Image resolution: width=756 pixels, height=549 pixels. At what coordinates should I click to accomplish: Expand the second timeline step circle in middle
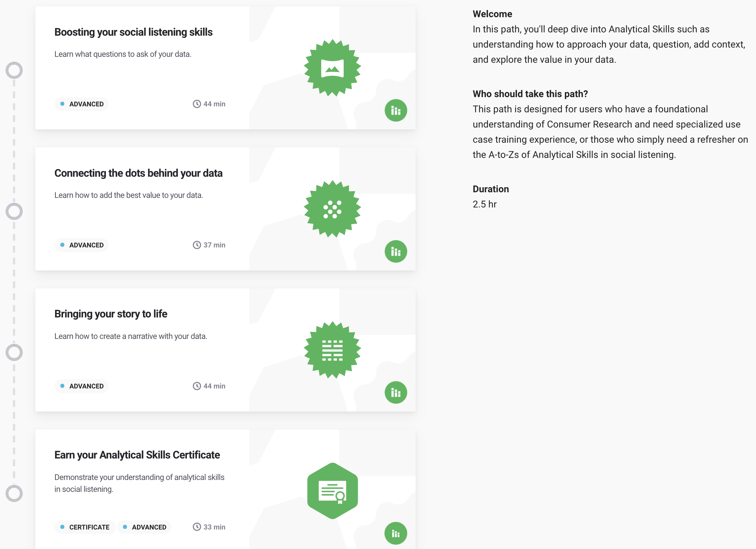coord(14,211)
